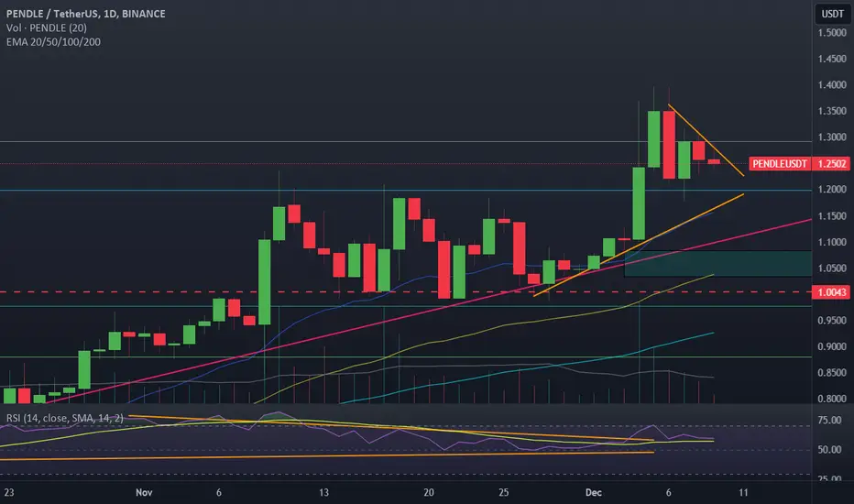Click the 1.3500 price axis label
The image size is (854, 504).
click(x=832, y=111)
